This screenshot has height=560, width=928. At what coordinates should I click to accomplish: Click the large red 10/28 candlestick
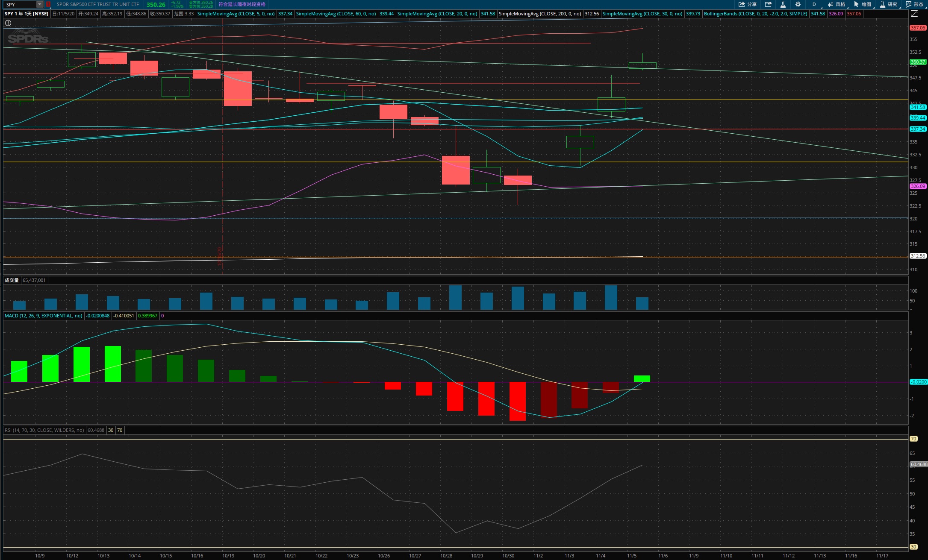456,170
